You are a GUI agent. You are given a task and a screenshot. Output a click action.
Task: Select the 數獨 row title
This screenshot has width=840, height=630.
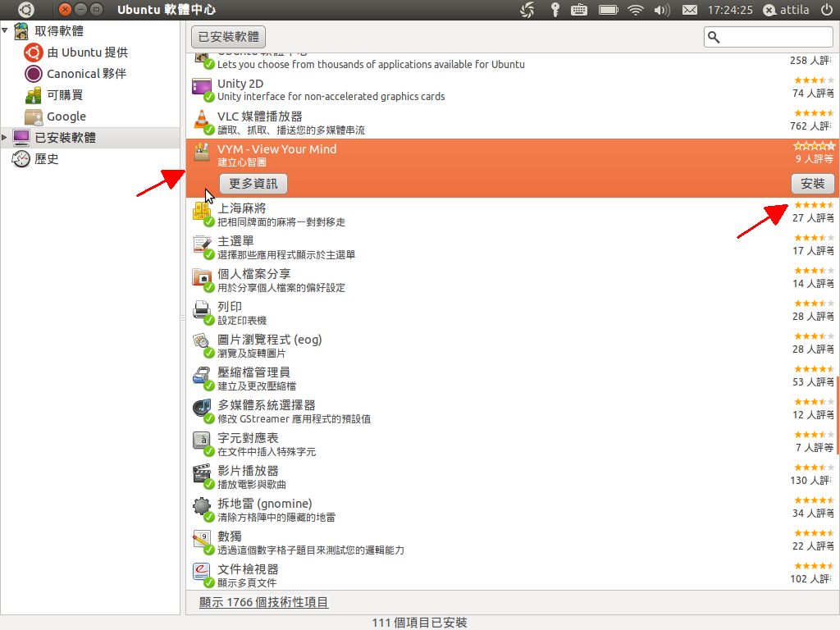tap(230, 536)
